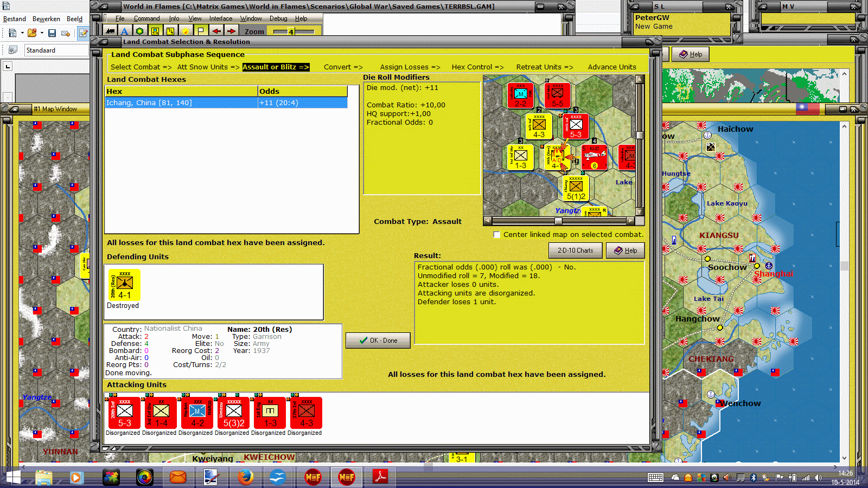
Task: Open the File menu
Action: (120, 18)
